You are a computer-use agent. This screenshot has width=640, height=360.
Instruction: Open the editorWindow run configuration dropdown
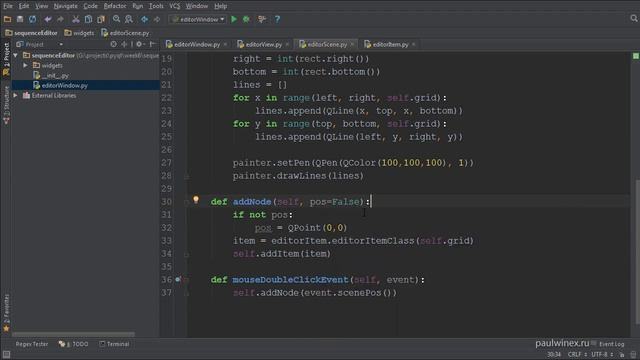pos(198,19)
